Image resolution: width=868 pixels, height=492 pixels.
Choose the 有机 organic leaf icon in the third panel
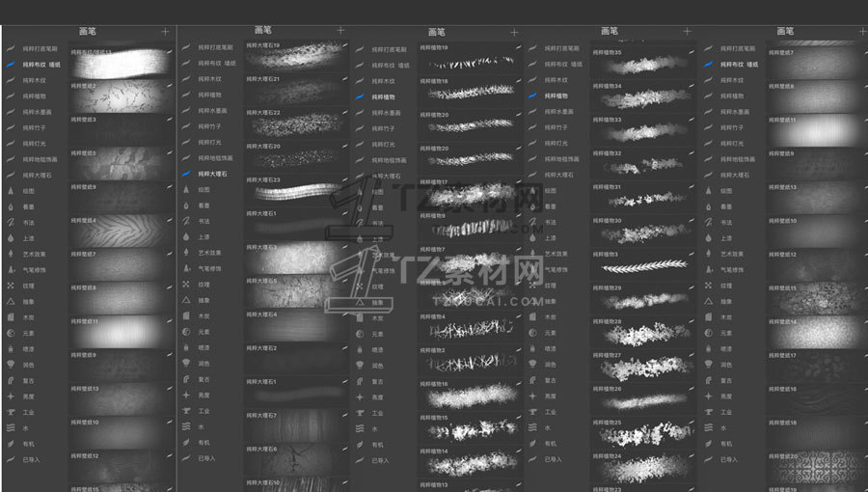(x=360, y=445)
